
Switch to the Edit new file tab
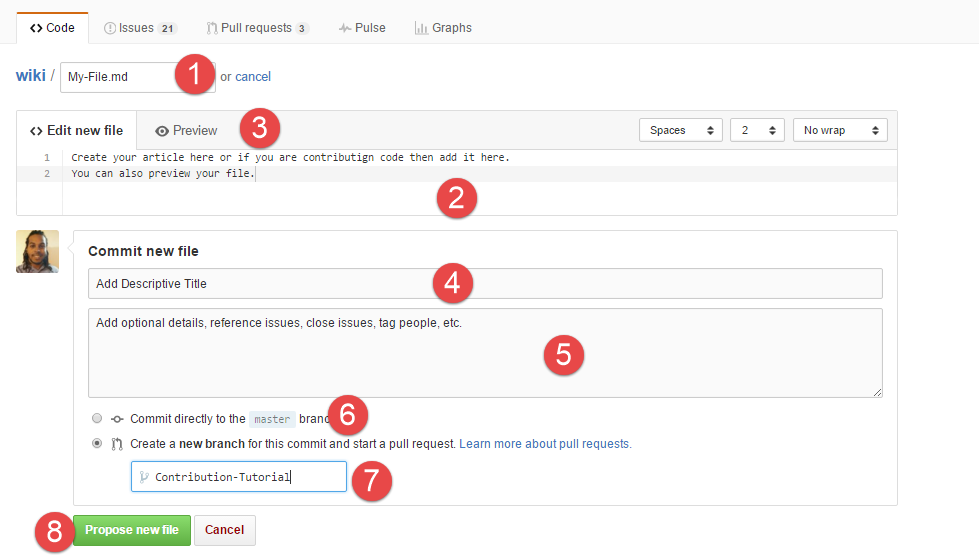click(77, 131)
